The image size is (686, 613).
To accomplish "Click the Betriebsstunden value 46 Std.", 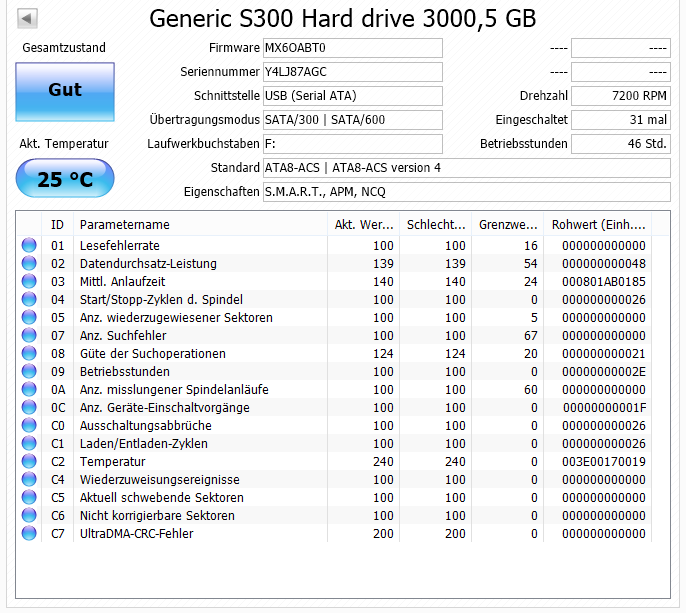I will pos(621,144).
